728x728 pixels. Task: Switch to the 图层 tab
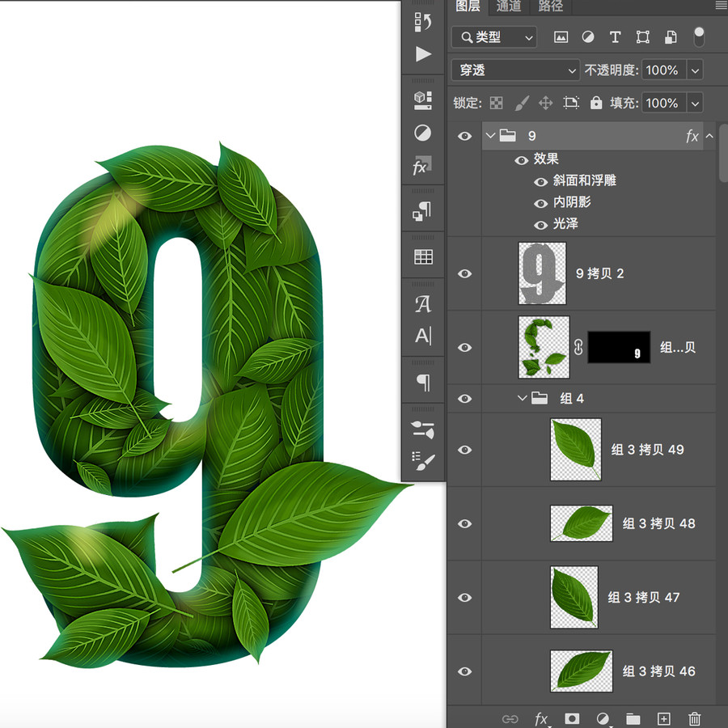[x=468, y=6]
